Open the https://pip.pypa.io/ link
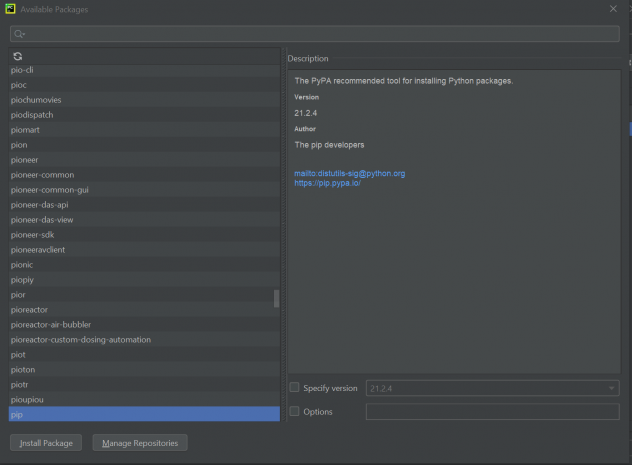The image size is (632, 465). point(327,183)
